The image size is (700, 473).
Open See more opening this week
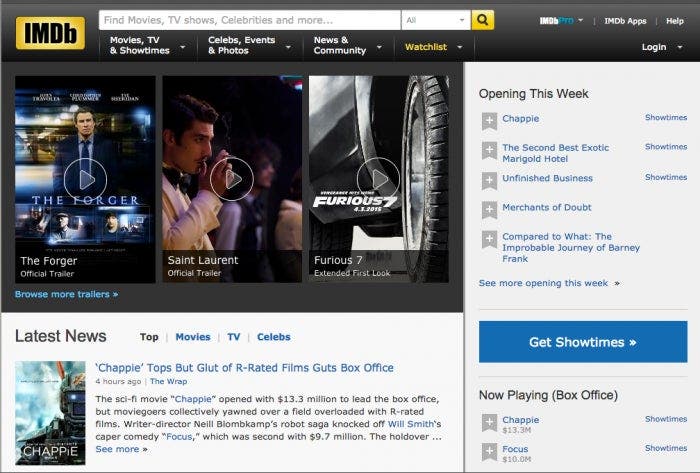click(x=549, y=283)
